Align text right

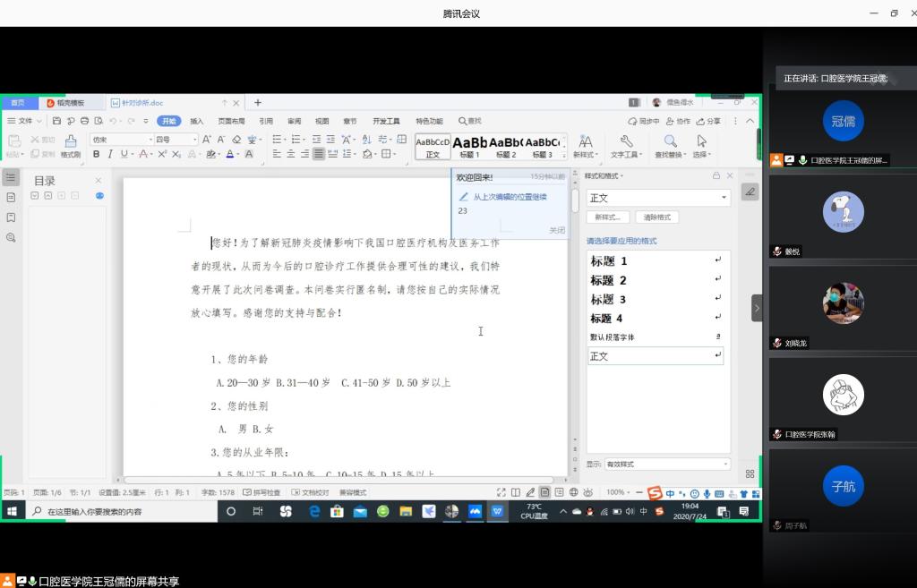point(304,154)
